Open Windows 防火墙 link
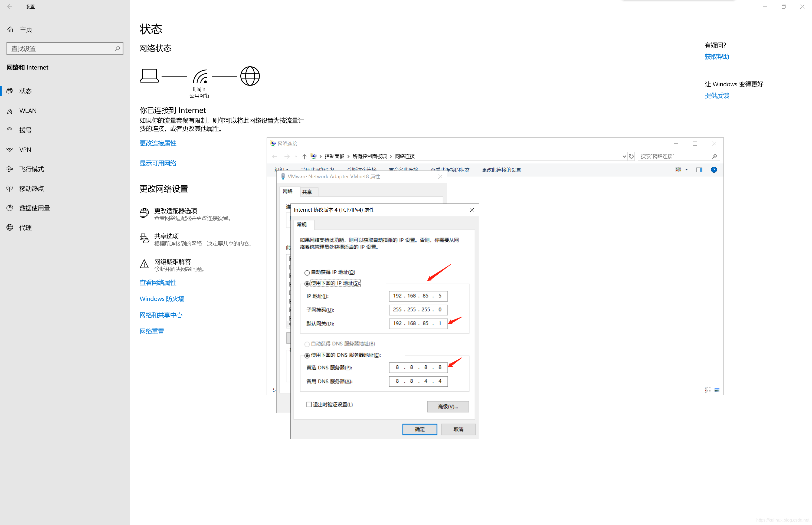This screenshot has width=812, height=525. (162, 299)
